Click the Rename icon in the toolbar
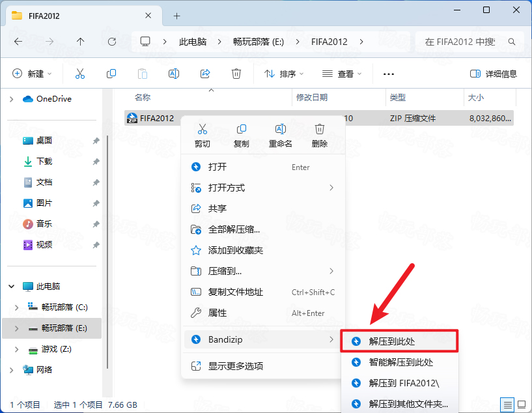The image size is (532, 413). [174, 74]
